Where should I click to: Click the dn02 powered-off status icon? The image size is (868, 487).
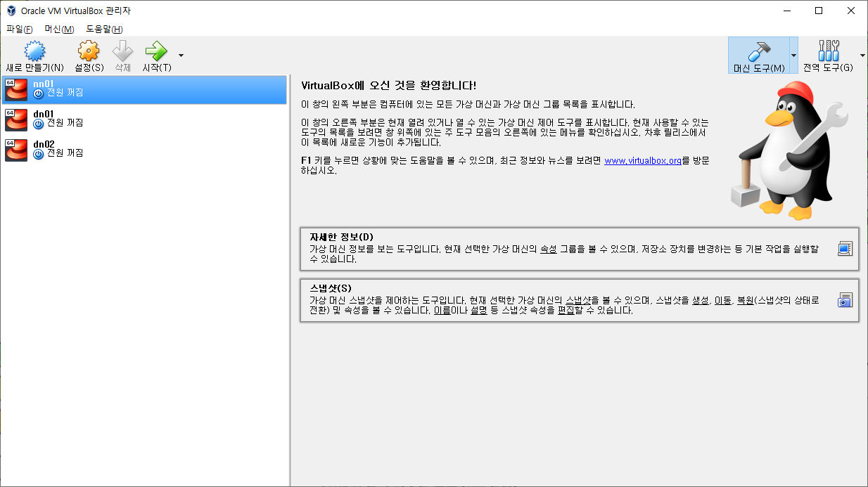39,154
